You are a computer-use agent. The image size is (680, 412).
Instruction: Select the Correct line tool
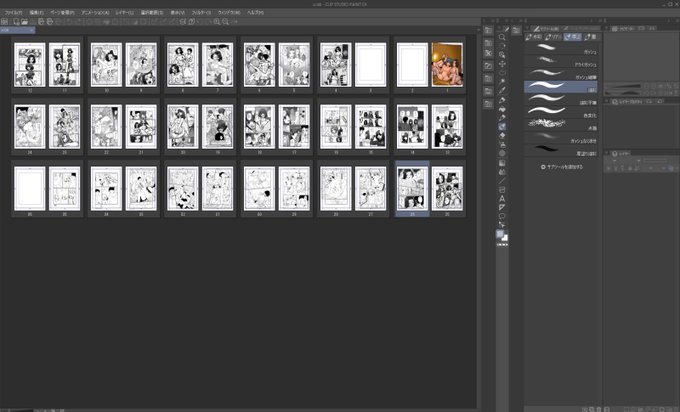[x=502, y=225]
